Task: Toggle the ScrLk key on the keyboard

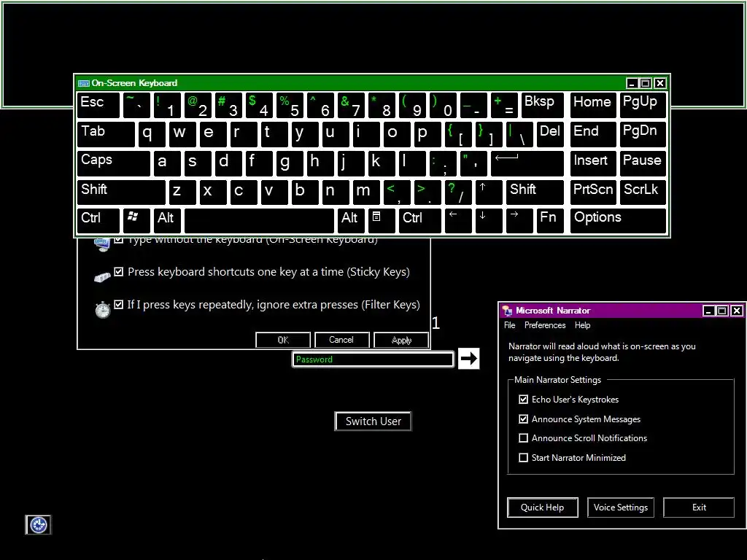Action: tap(643, 192)
